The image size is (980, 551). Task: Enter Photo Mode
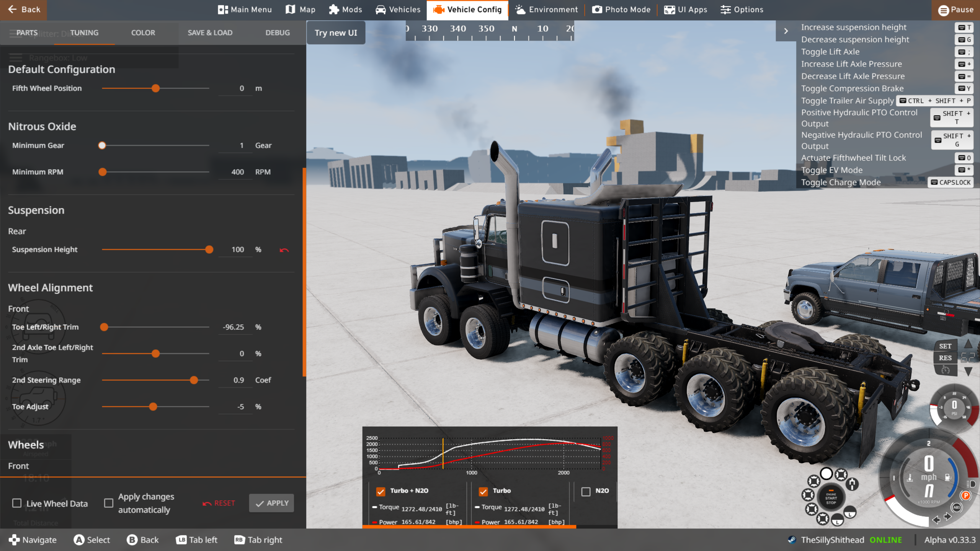click(621, 10)
